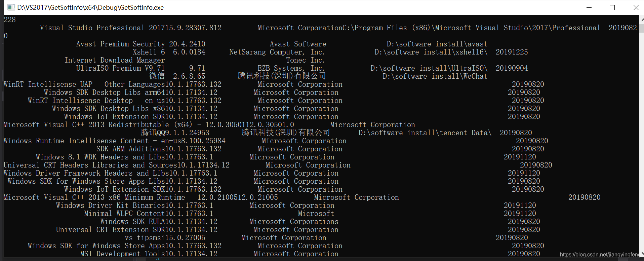Click the scrollbar up arrow
Viewport: 644px width, 261px height.
pyautogui.click(x=641, y=19)
